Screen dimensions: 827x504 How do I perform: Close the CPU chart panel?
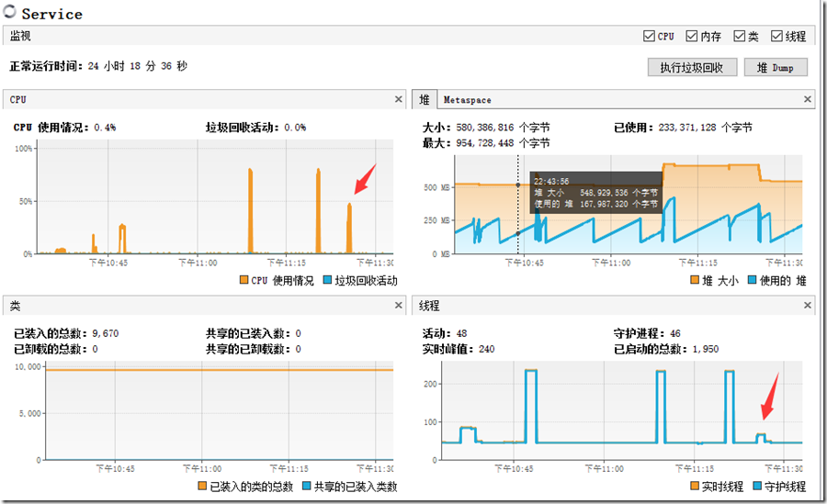tap(398, 99)
